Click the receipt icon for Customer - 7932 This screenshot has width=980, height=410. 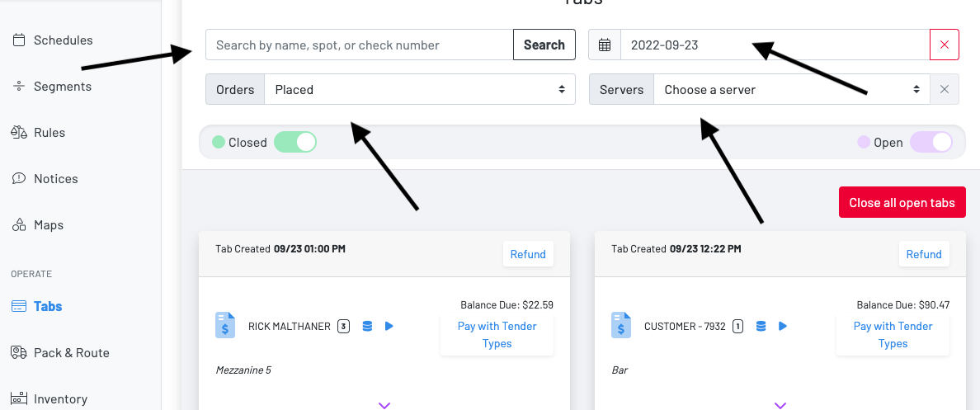click(x=621, y=325)
